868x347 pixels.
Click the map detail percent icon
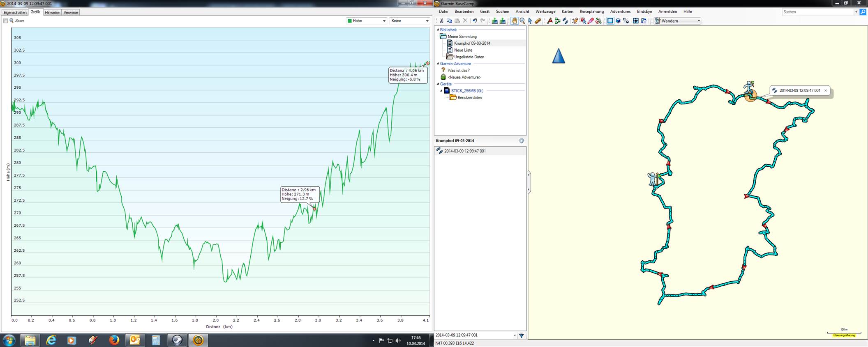coord(626,21)
